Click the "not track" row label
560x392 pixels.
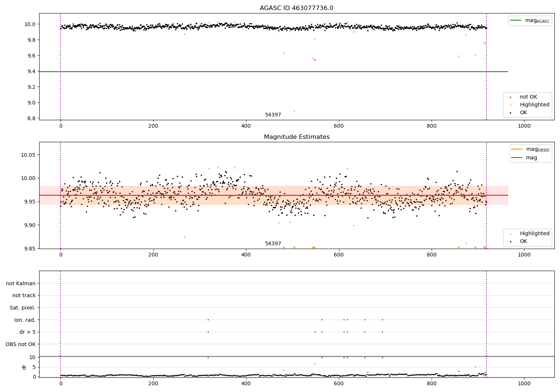(x=24, y=296)
